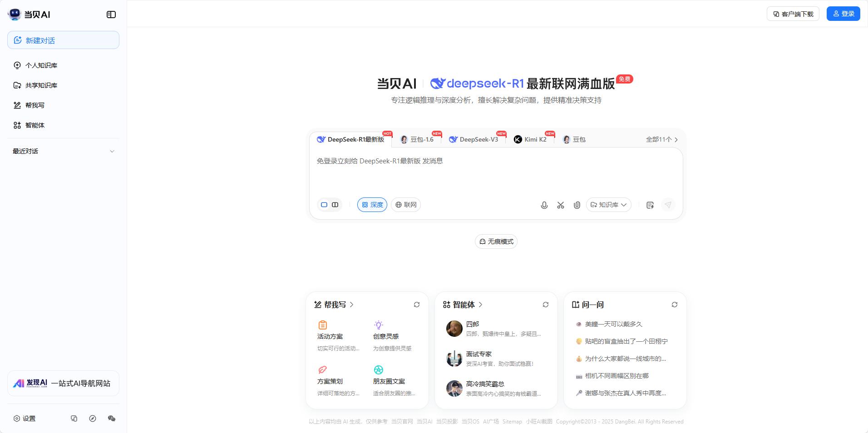The height and width of the screenshot is (433, 868).
Task: Select the 豆包-1.6 model tab
Action: (x=418, y=139)
